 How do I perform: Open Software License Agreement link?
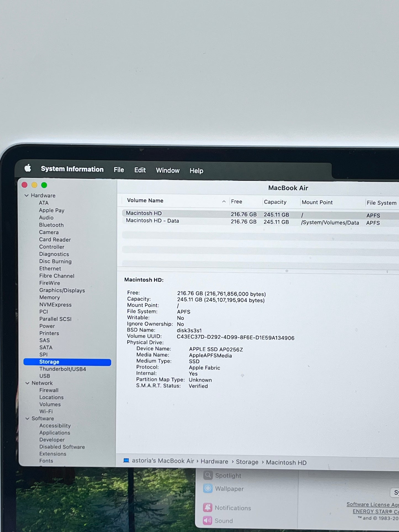pos(373,504)
